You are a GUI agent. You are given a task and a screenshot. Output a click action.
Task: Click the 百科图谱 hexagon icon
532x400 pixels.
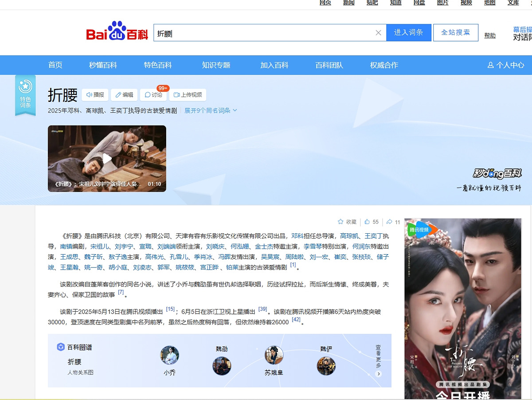[61, 347]
